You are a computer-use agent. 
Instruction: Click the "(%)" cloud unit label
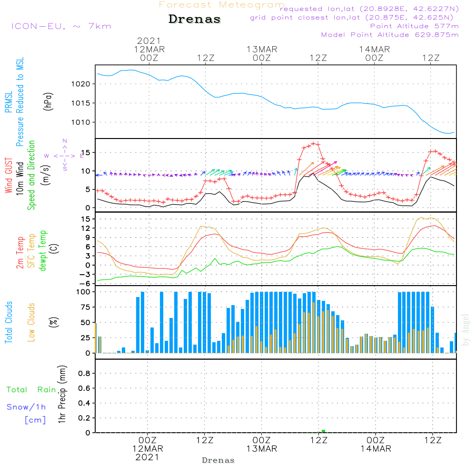(54, 322)
